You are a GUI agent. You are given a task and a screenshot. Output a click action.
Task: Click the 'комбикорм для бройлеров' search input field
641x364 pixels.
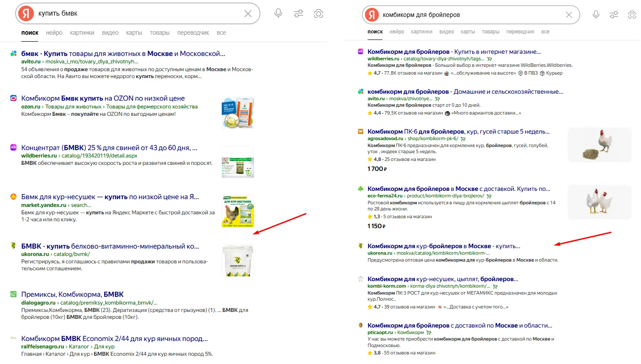click(x=471, y=15)
